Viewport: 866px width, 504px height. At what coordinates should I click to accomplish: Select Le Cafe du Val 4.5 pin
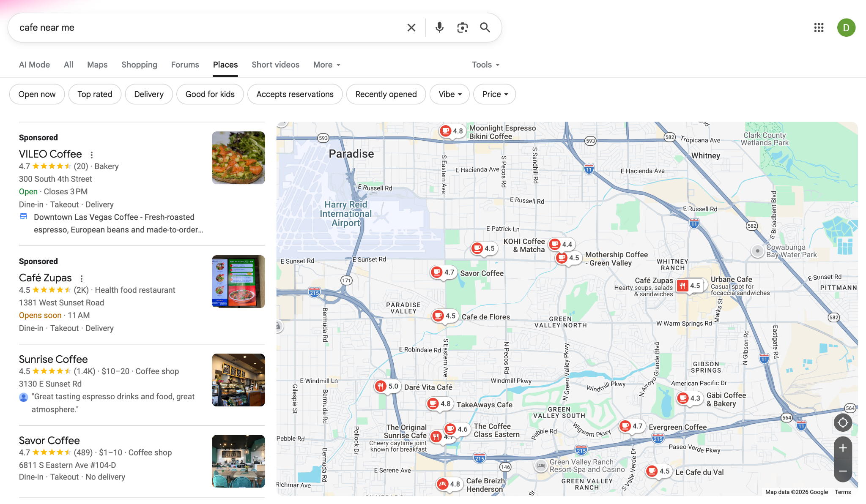(x=658, y=471)
